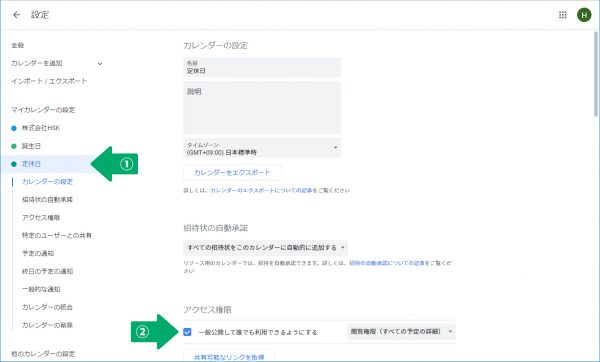Select the 株式会社HSK calendar
600x362 pixels.
coord(41,128)
